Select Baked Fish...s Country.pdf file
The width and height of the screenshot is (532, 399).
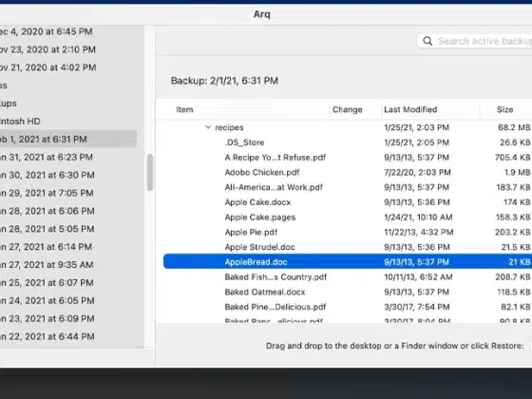[275, 276]
